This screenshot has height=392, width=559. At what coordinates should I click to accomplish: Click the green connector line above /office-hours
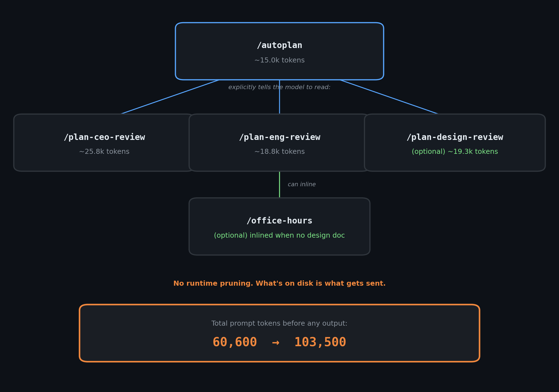click(279, 185)
